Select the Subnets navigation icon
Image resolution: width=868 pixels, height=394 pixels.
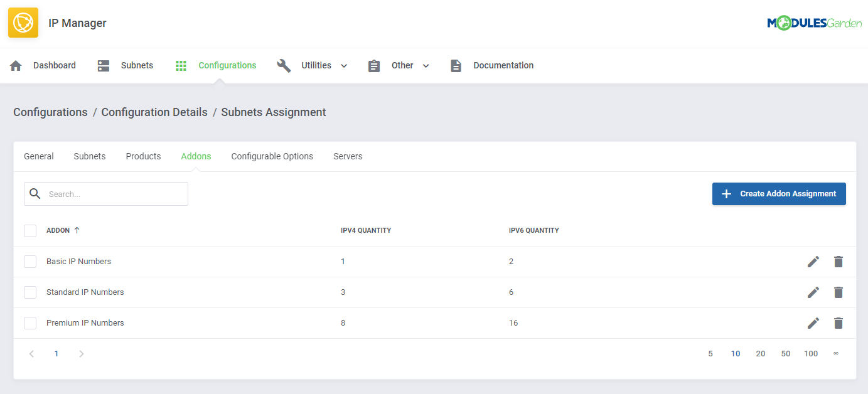102,65
